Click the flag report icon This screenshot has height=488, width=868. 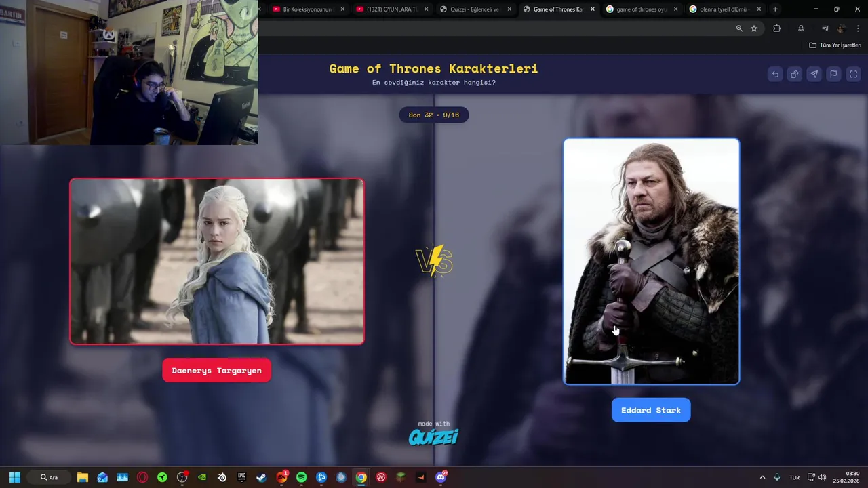(x=834, y=75)
